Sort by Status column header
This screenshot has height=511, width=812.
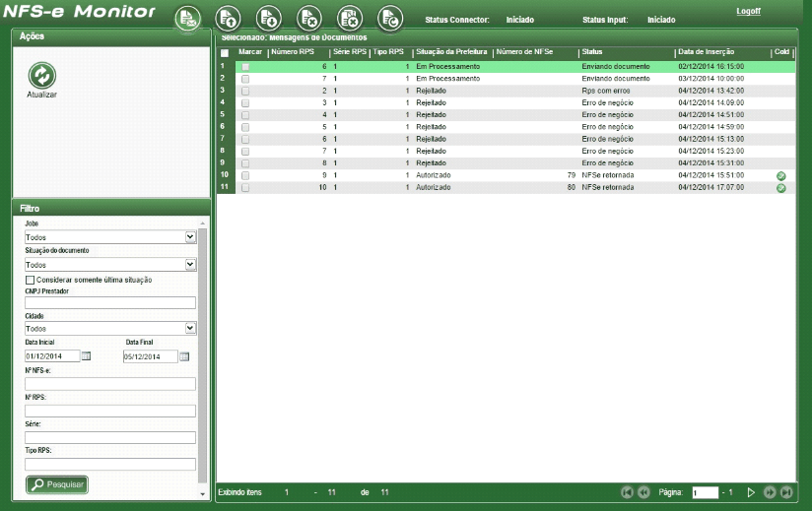[592, 52]
